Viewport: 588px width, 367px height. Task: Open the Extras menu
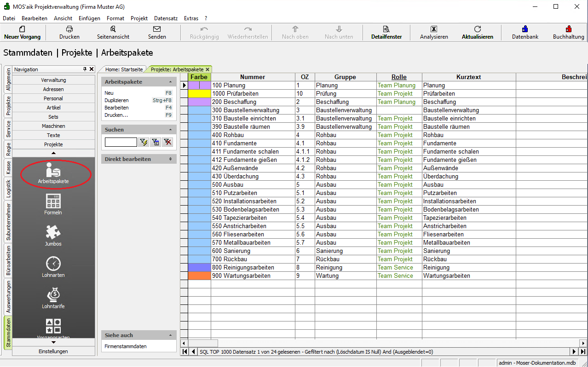191,18
